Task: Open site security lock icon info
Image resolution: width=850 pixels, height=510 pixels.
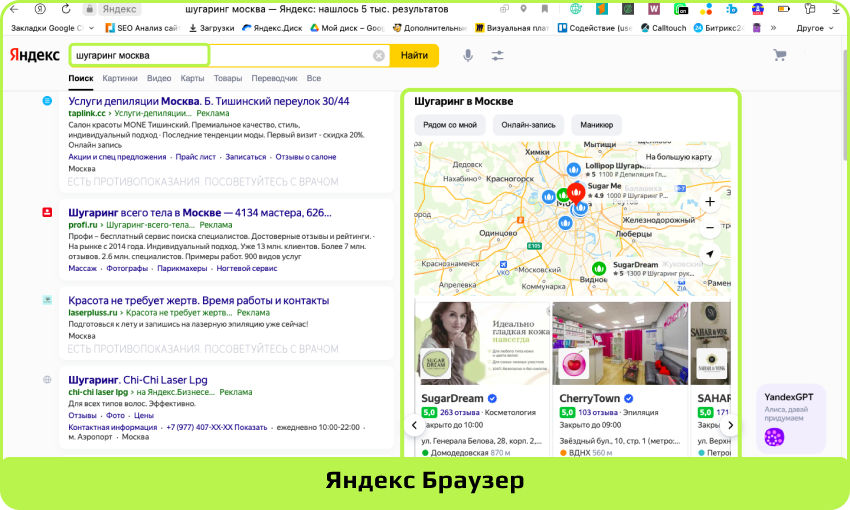Action: click(90, 9)
